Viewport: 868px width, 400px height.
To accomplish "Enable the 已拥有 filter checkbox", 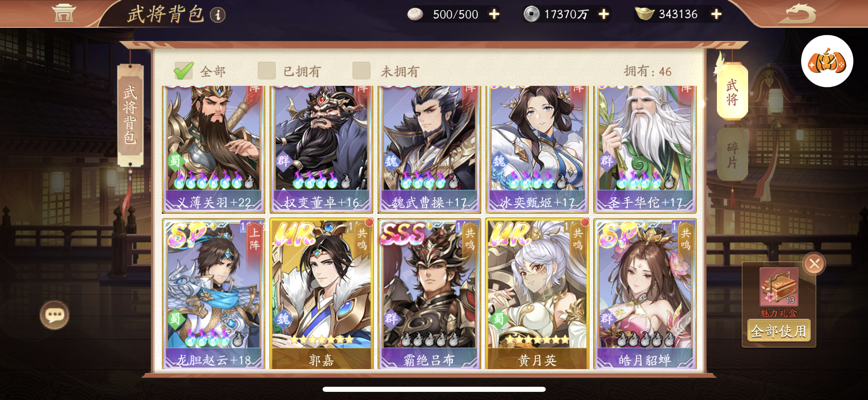I will (267, 71).
